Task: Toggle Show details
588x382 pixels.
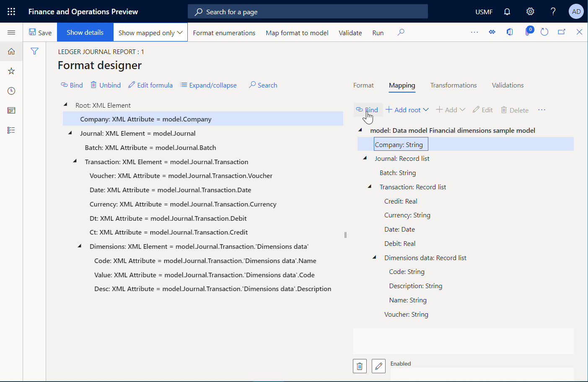Action: click(x=85, y=32)
